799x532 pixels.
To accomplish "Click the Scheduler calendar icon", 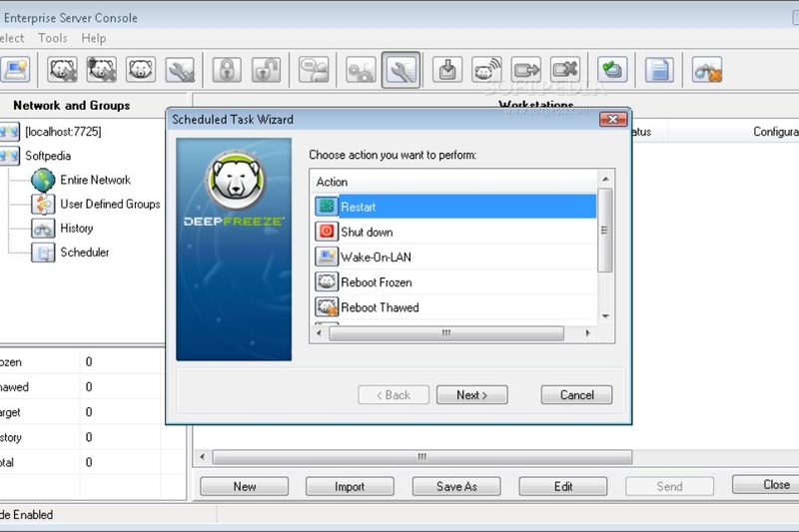I will 43,253.
